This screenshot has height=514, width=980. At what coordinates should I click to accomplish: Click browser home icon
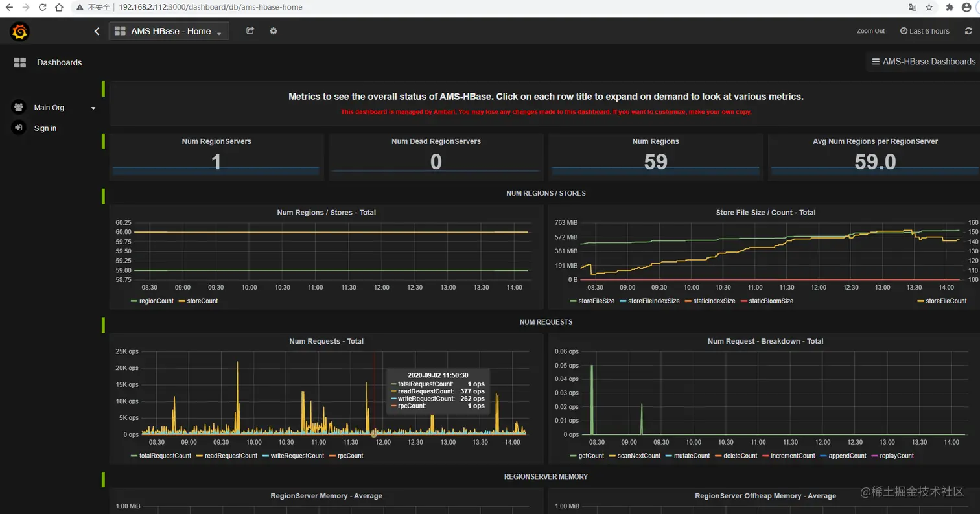(59, 7)
